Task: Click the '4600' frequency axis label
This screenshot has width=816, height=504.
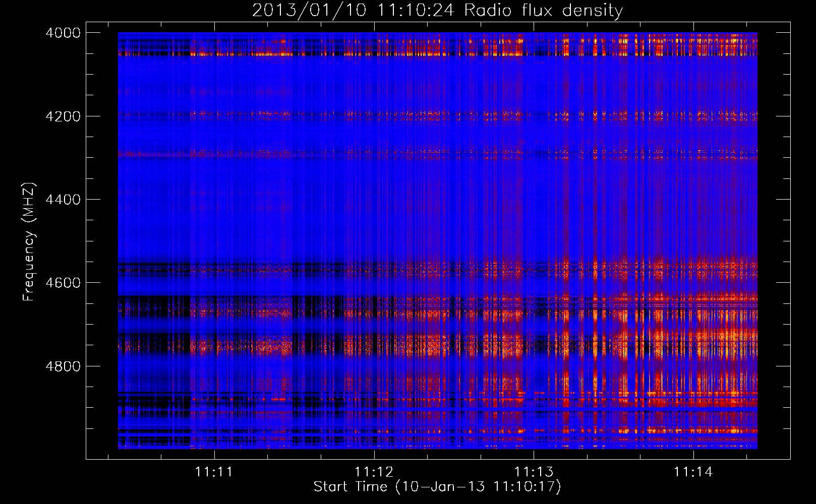Action: (x=63, y=283)
